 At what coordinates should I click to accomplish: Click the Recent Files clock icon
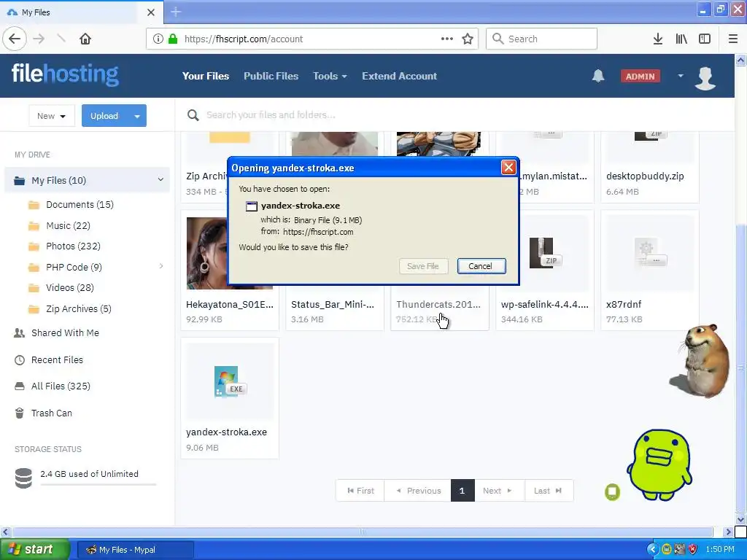pos(20,360)
